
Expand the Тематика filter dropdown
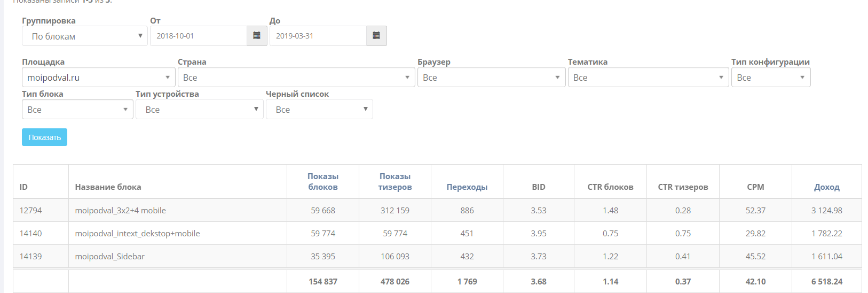point(648,78)
